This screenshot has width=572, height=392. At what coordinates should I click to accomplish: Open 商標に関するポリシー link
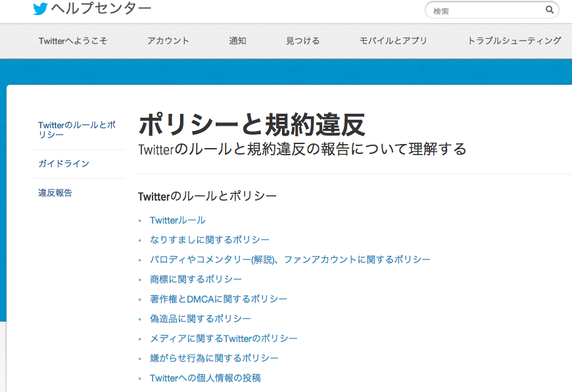[196, 280]
